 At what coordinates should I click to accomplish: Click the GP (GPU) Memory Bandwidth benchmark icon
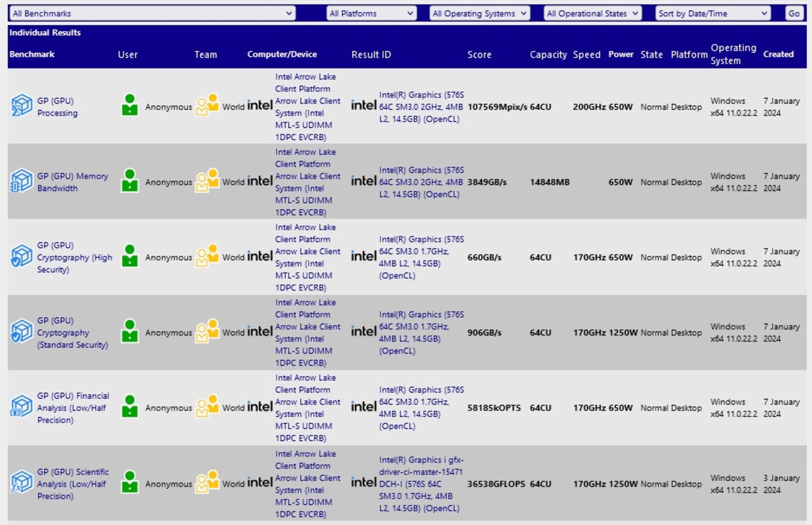(x=22, y=180)
